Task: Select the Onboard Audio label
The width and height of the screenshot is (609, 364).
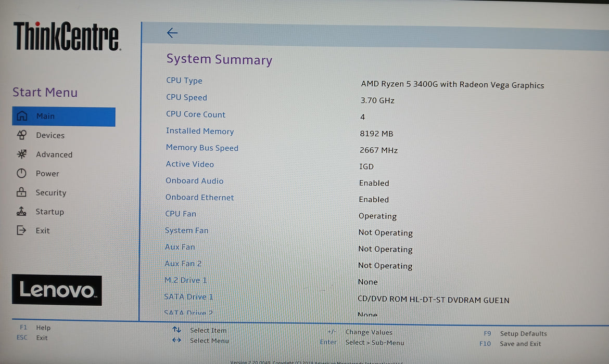Action: click(195, 180)
